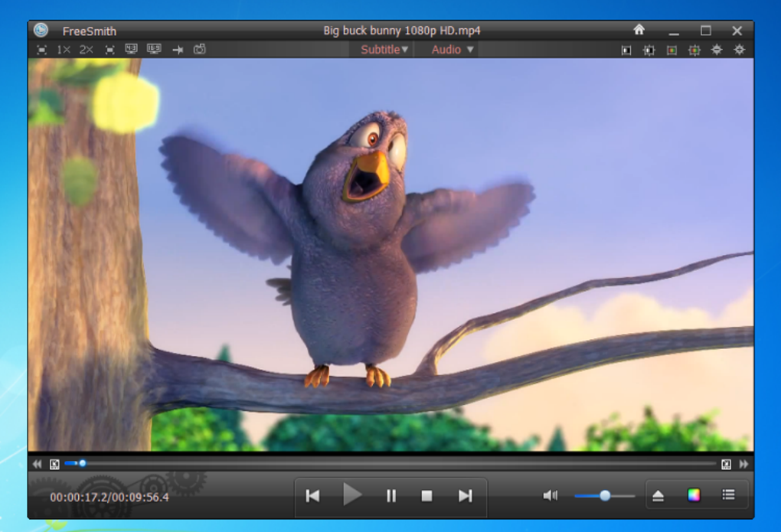
Task: Open the color settings rainbow icon
Action: click(x=694, y=494)
